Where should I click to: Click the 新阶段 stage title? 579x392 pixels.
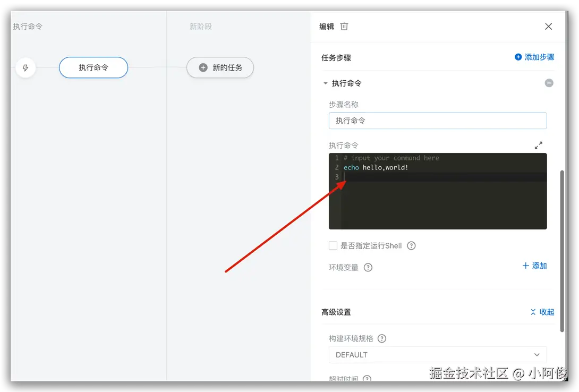[201, 27]
